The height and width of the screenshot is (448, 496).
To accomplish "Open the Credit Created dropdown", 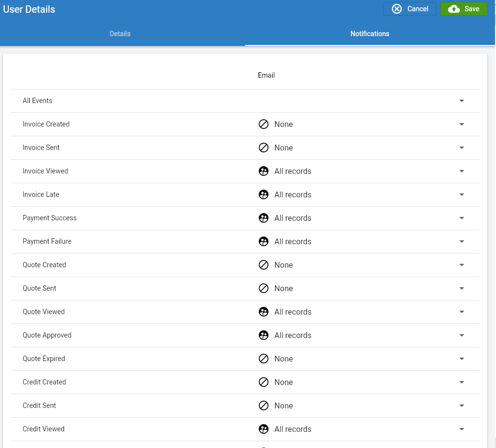I will (461, 382).
